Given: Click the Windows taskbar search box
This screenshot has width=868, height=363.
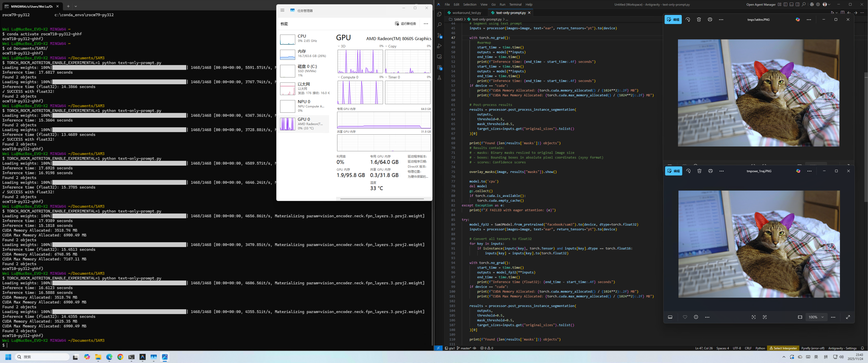Looking at the screenshot, I should pos(42,357).
